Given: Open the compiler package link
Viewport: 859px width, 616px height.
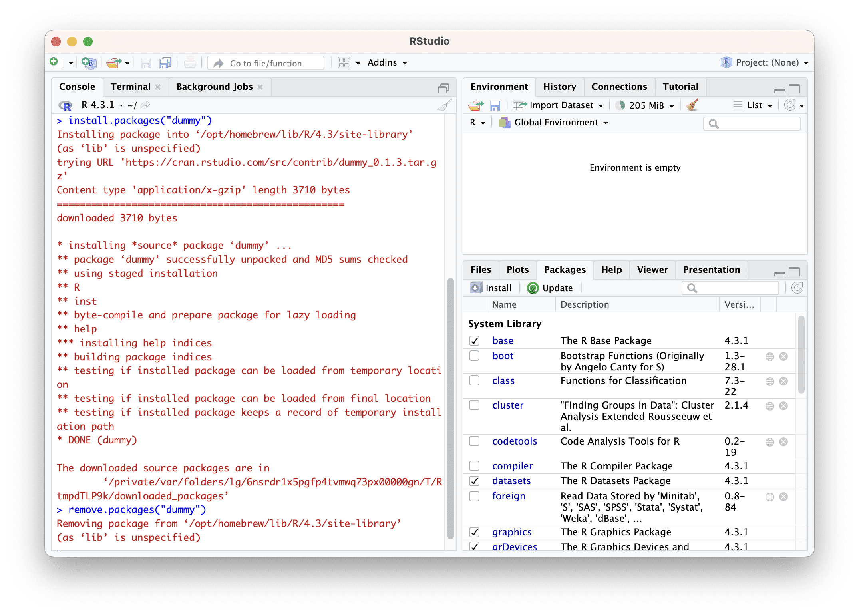Looking at the screenshot, I should pyautogui.click(x=513, y=466).
